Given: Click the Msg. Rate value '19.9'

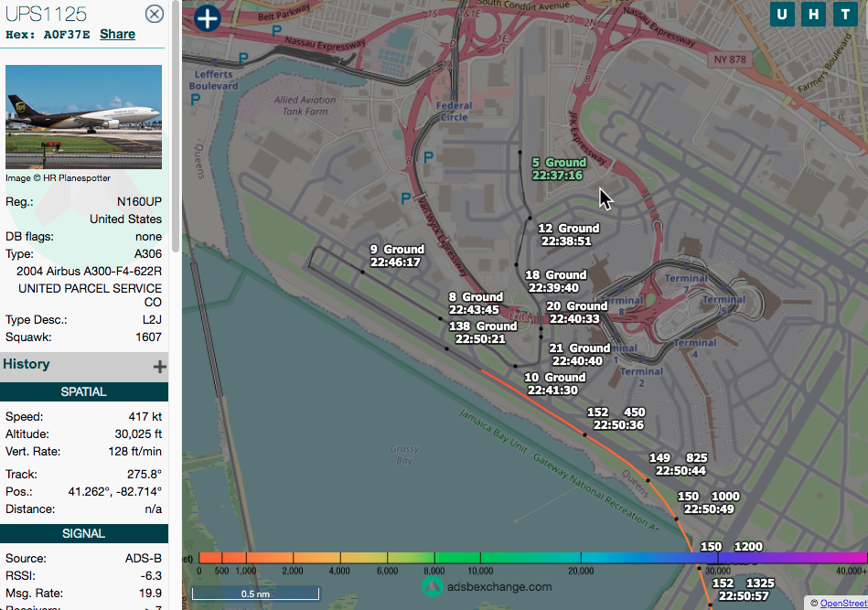Looking at the screenshot, I should 151,594.
